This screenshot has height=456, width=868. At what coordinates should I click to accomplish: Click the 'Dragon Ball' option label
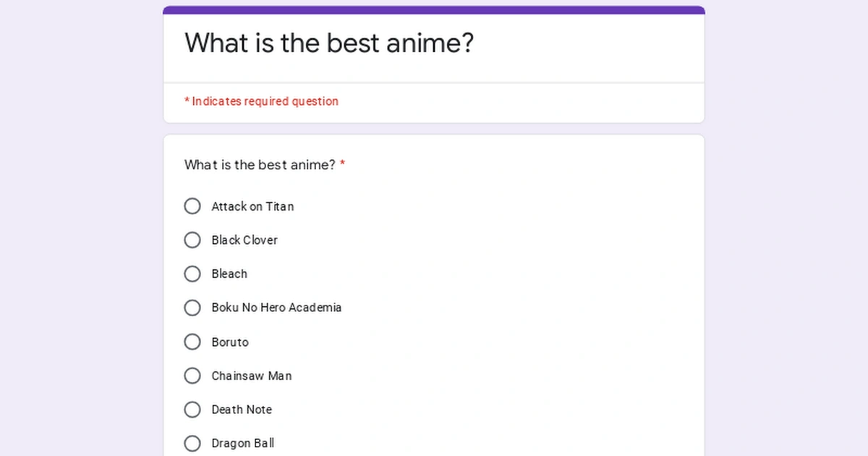[x=242, y=443]
